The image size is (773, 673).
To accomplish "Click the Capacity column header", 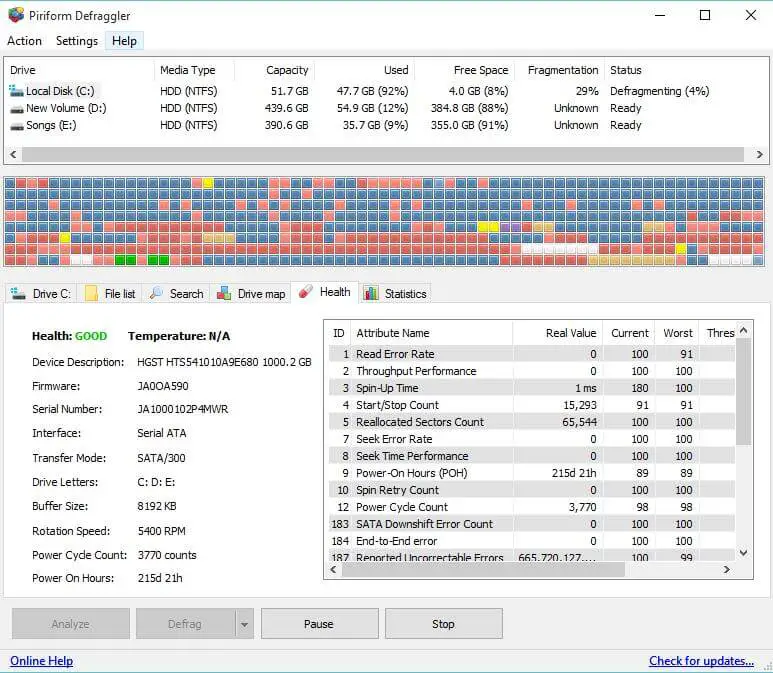I will [x=274, y=70].
